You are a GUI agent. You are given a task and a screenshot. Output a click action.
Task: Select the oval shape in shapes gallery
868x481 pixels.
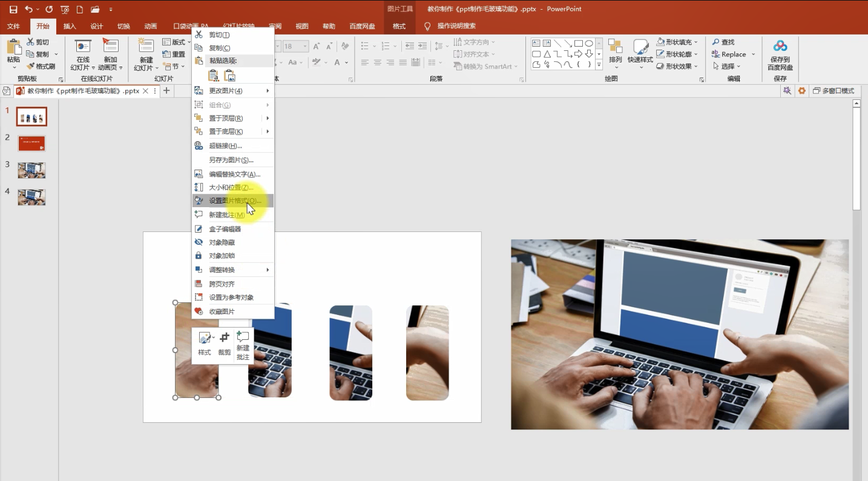pos(589,44)
